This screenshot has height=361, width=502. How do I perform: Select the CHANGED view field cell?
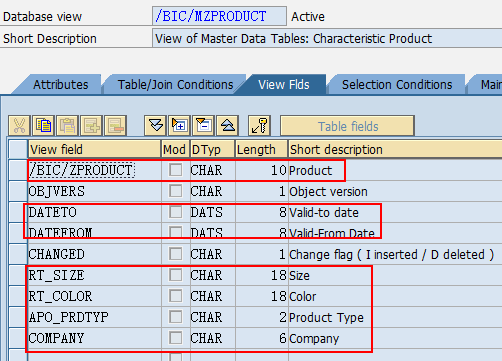pos(95,254)
